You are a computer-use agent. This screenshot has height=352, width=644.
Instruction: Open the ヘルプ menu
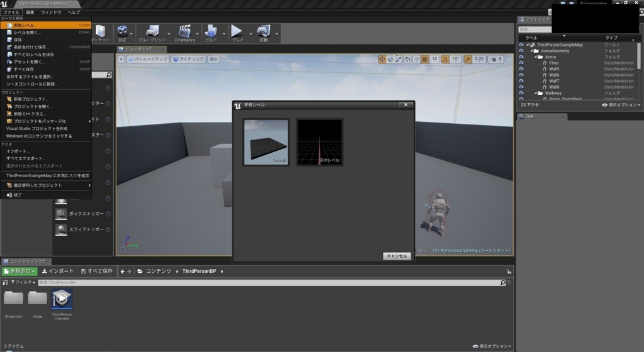74,13
